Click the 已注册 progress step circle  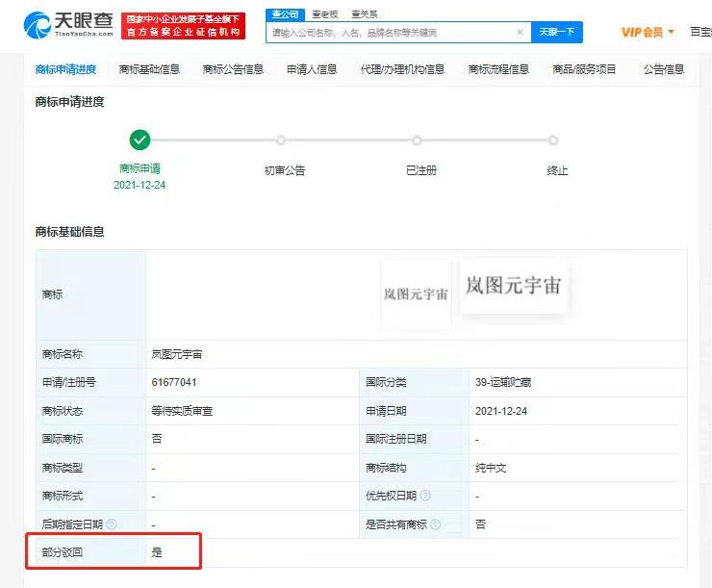[417, 141]
